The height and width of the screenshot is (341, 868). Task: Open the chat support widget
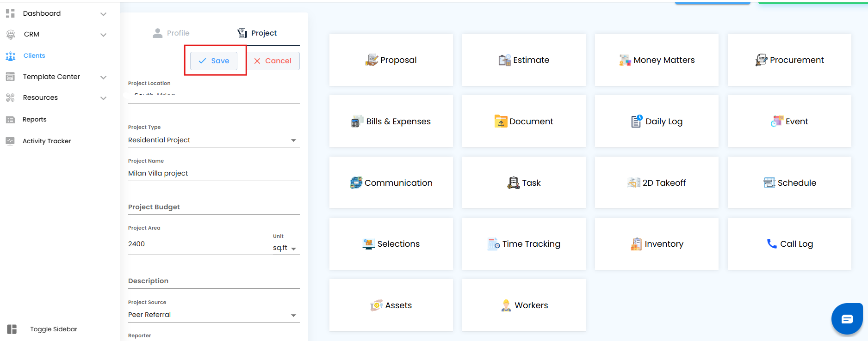[x=847, y=319]
